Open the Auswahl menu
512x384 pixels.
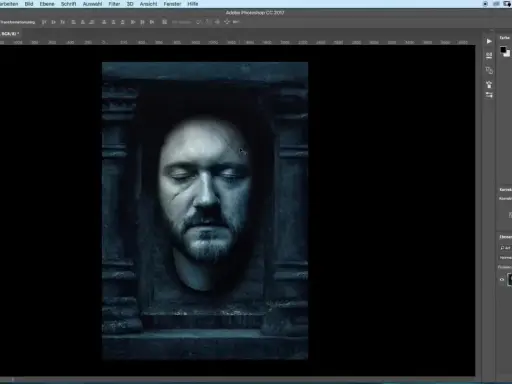92,4
